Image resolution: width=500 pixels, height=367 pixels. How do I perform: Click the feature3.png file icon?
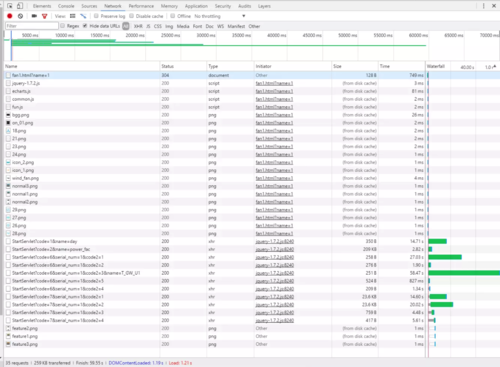[8, 344]
